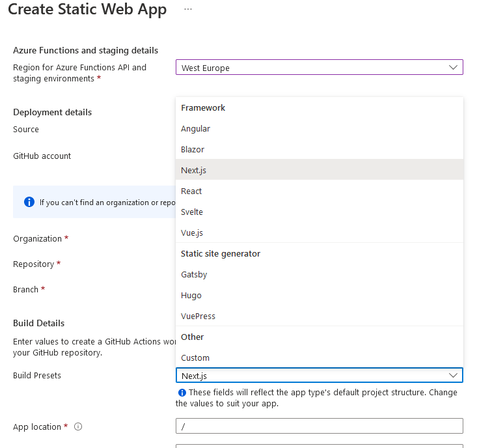This screenshot has height=448, width=477.
Task: Select Vue.js in the dropdown list
Action: tap(192, 232)
